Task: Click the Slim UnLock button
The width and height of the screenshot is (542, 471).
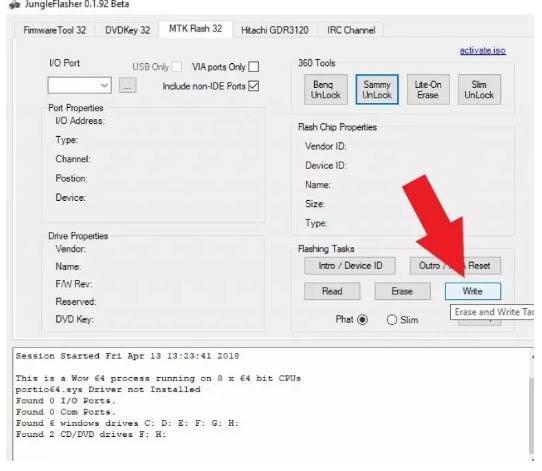Action: click(479, 90)
